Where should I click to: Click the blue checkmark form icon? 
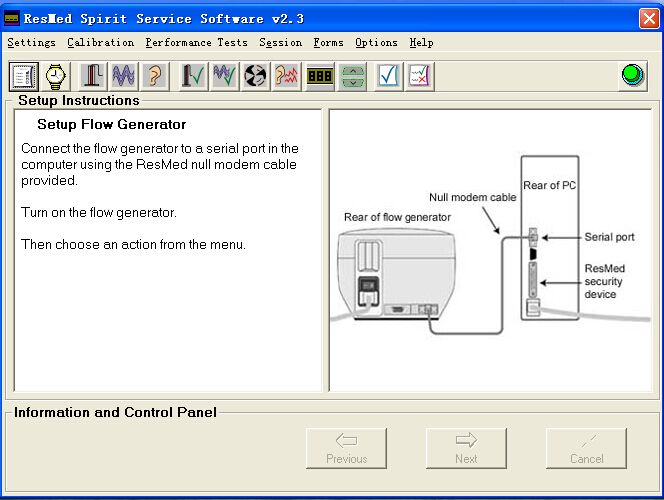click(388, 77)
